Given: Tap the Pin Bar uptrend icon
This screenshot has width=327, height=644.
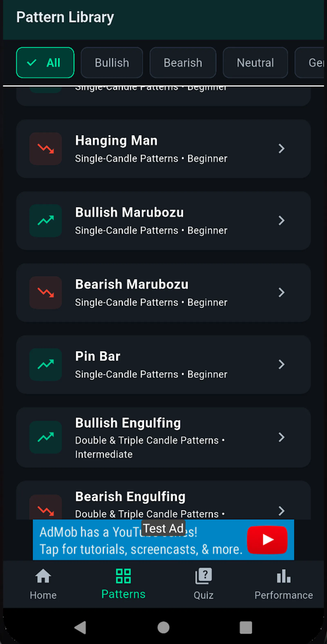Looking at the screenshot, I should [46, 365].
